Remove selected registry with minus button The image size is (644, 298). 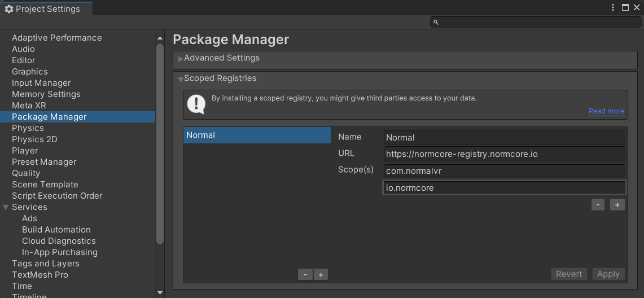point(305,274)
